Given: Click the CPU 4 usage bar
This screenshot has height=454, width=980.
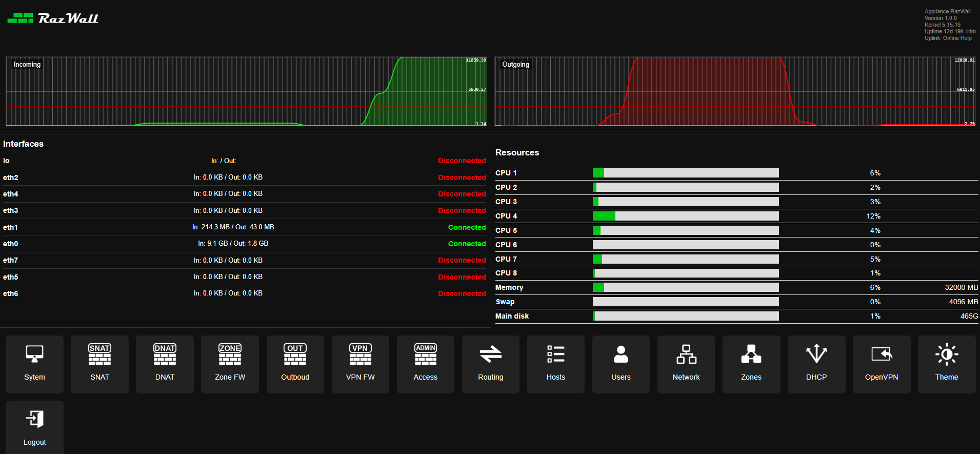Looking at the screenshot, I should (x=686, y=216).
